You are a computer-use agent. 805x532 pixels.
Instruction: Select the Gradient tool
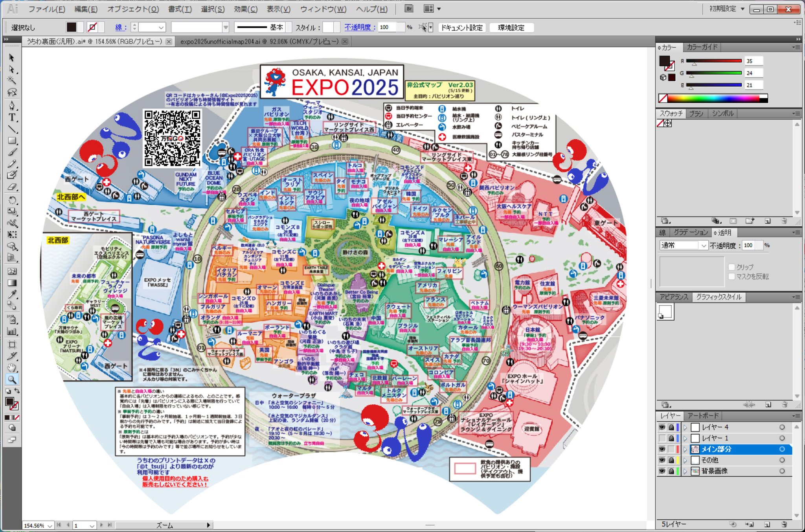click(12, 283)
